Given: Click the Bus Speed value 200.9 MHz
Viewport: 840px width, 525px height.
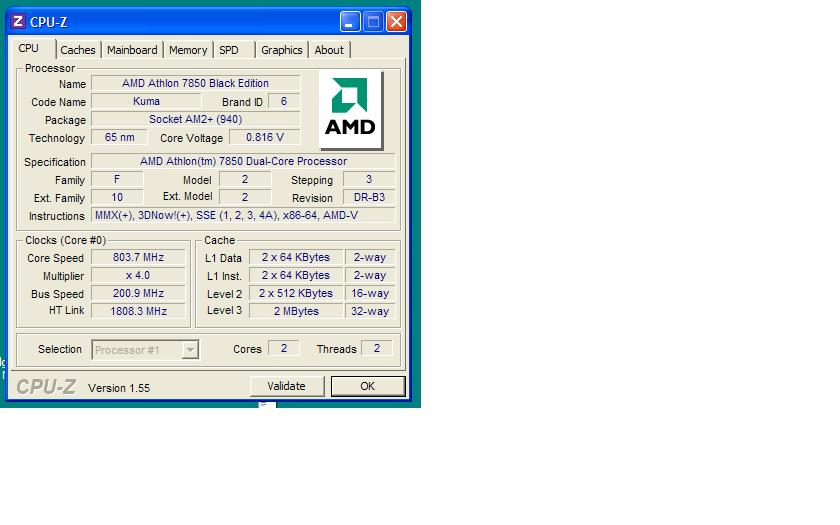Looking at the screenshot, I should pyautogui.click(x=138, y=293).
